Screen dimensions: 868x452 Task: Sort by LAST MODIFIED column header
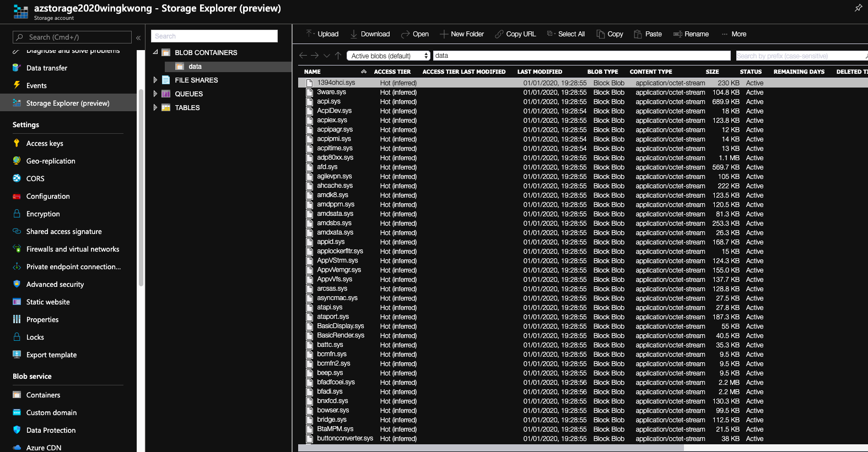tap(540, 72)
